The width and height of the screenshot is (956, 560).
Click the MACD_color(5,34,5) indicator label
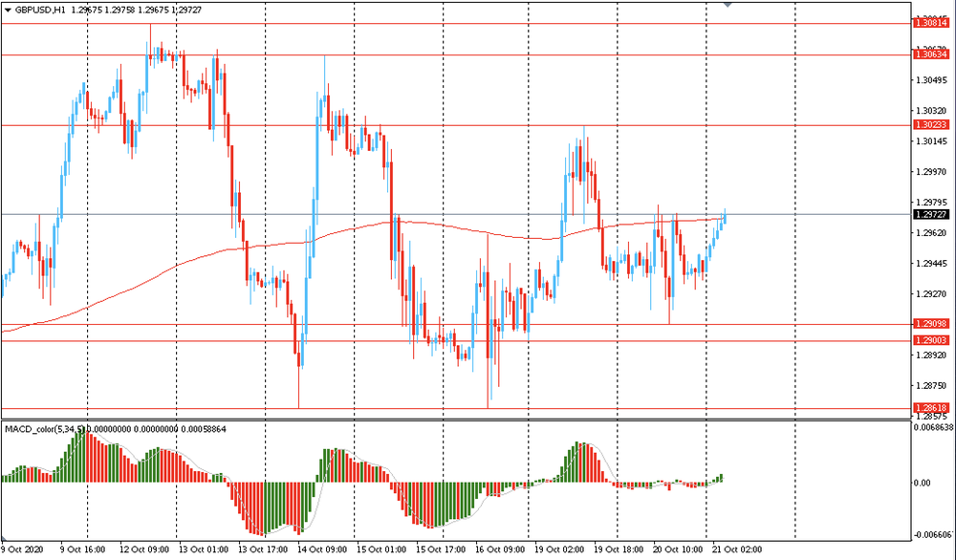[x=46, y=430]
